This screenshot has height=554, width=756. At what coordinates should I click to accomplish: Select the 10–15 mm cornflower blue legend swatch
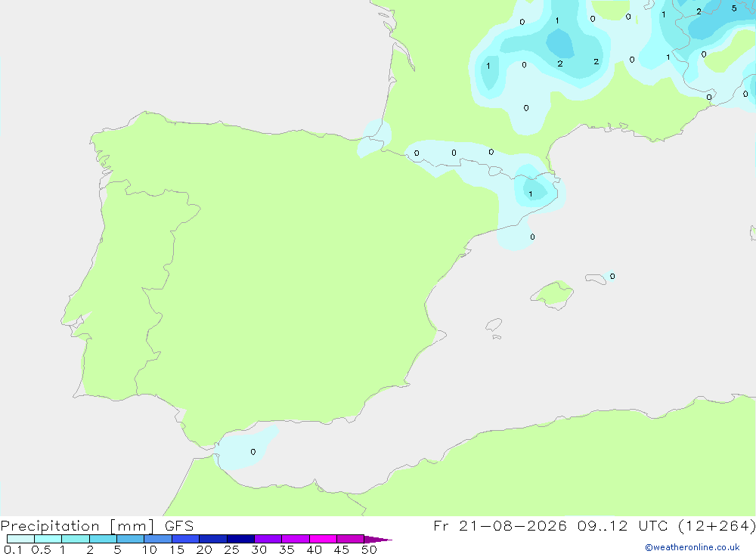[158, 539]
